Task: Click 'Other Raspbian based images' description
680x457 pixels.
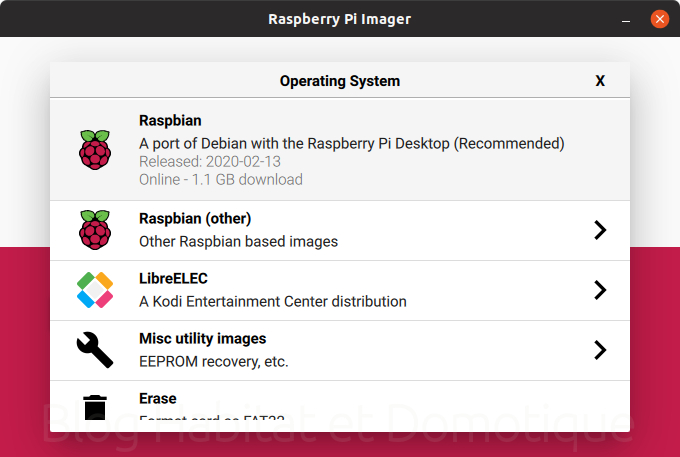Action: tap(238, 241)
